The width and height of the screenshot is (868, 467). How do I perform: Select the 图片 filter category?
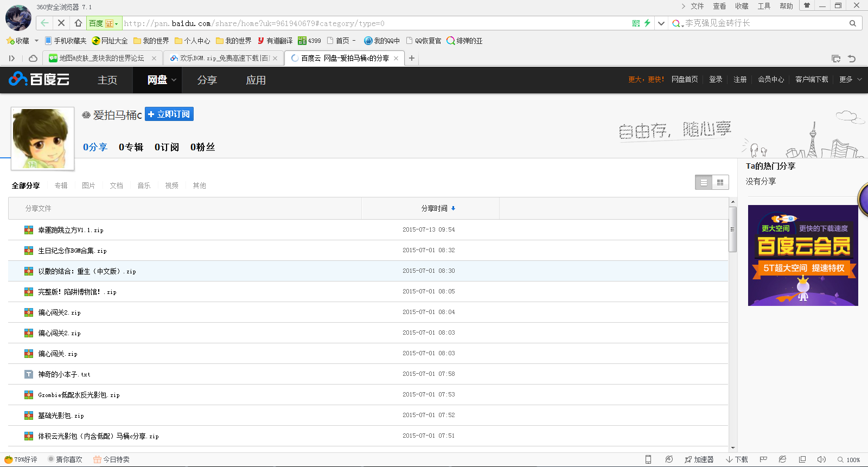(88, 185)
